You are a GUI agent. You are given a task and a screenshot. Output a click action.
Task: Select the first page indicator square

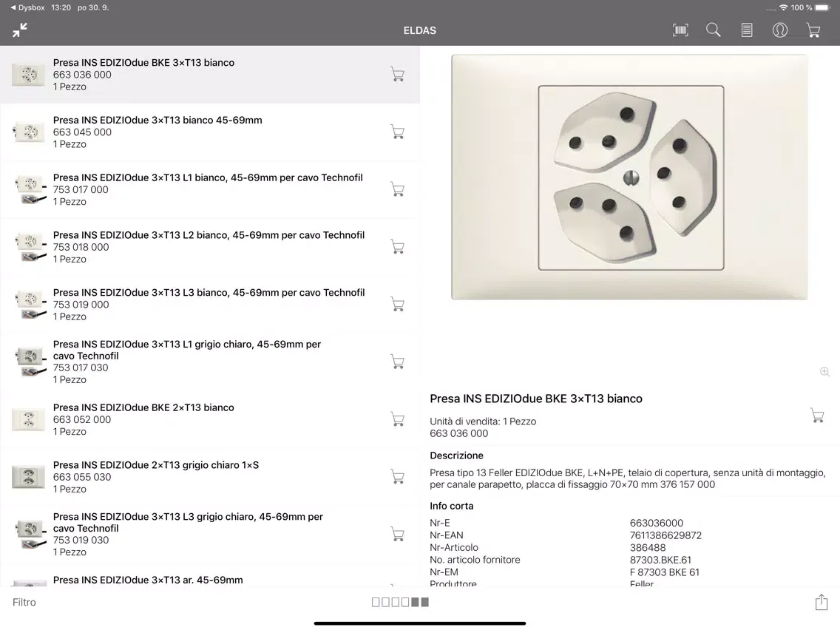click(376, 602)
